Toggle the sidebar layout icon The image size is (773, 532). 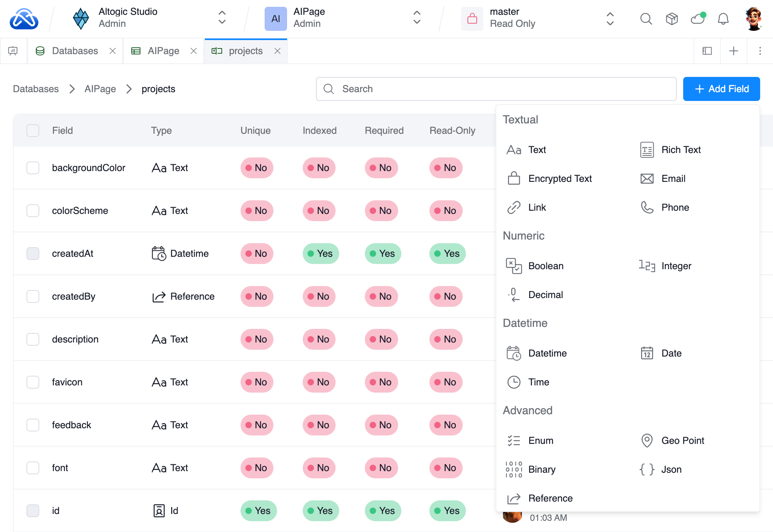pyautogui.click(x=707, y=51)
